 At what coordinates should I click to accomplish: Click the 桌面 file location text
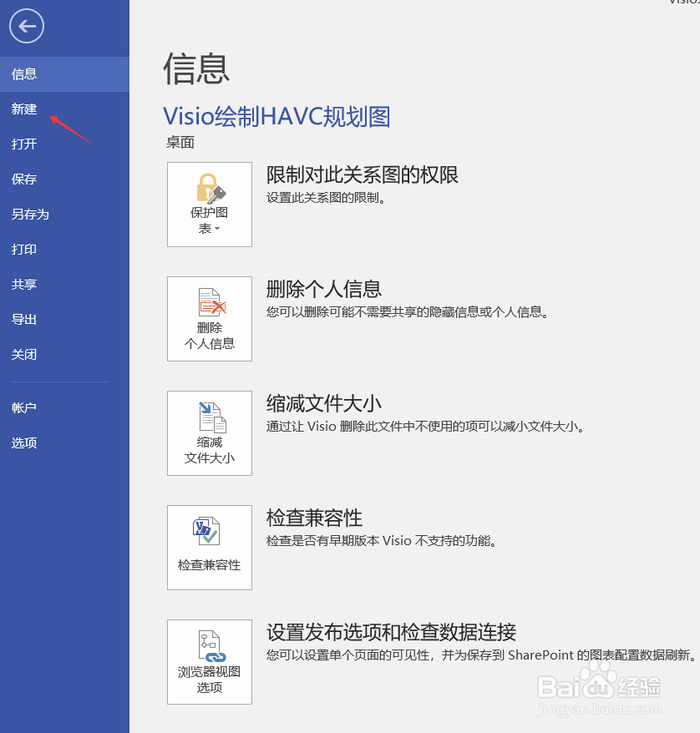(180, 142)
